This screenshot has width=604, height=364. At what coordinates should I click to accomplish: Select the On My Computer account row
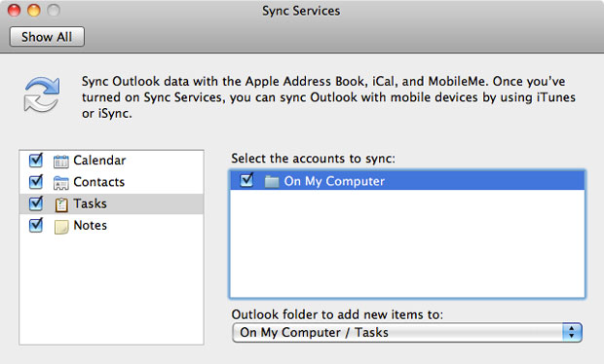[x=407, y=180]
